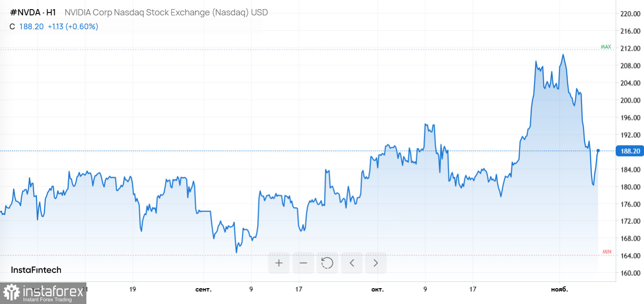Screen dimensions: 644x304
Task: Click the current price dot ending the line
Action: coord(598,151)
